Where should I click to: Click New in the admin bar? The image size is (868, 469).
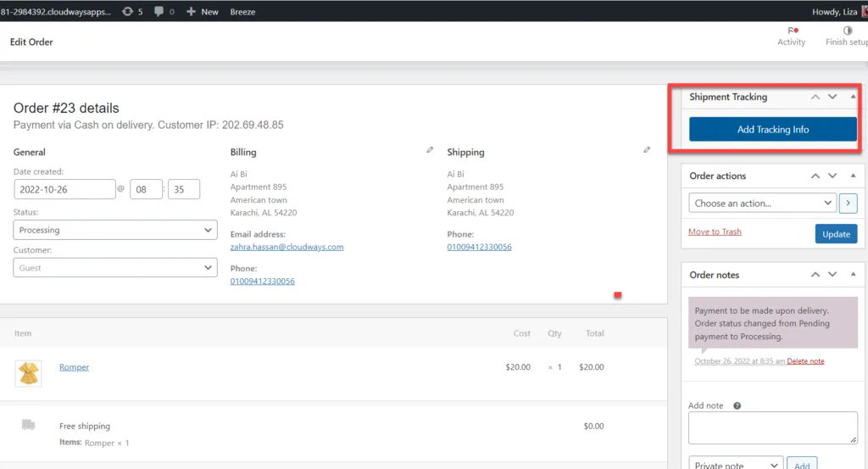pos(203,12)
